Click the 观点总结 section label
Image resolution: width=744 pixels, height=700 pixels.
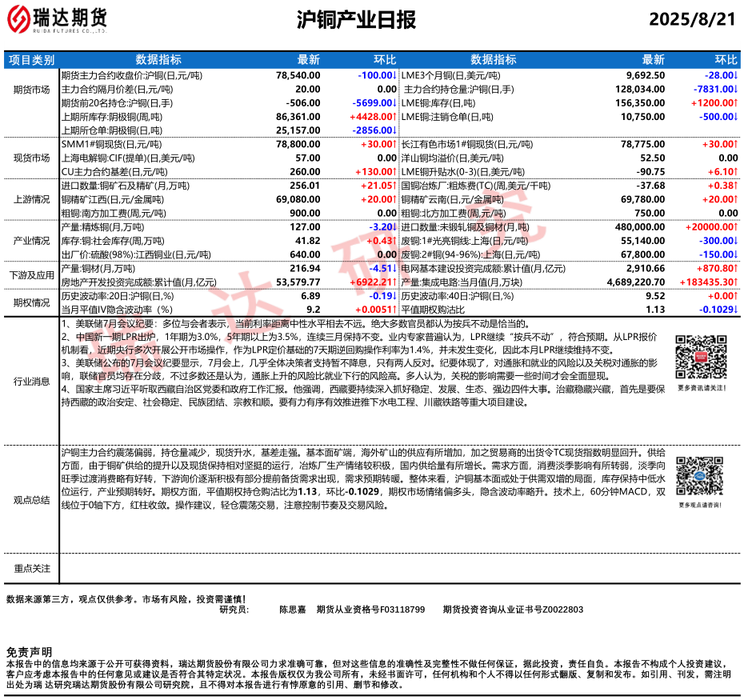point(32,500)
